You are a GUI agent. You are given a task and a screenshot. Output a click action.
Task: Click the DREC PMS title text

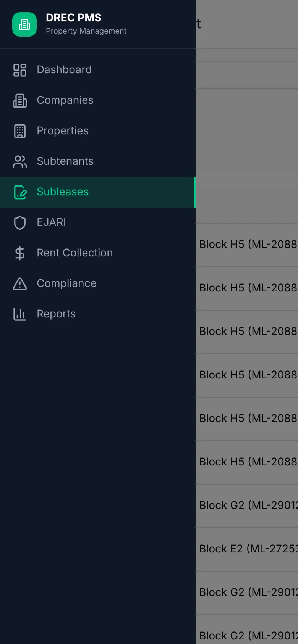pos(73,18)
